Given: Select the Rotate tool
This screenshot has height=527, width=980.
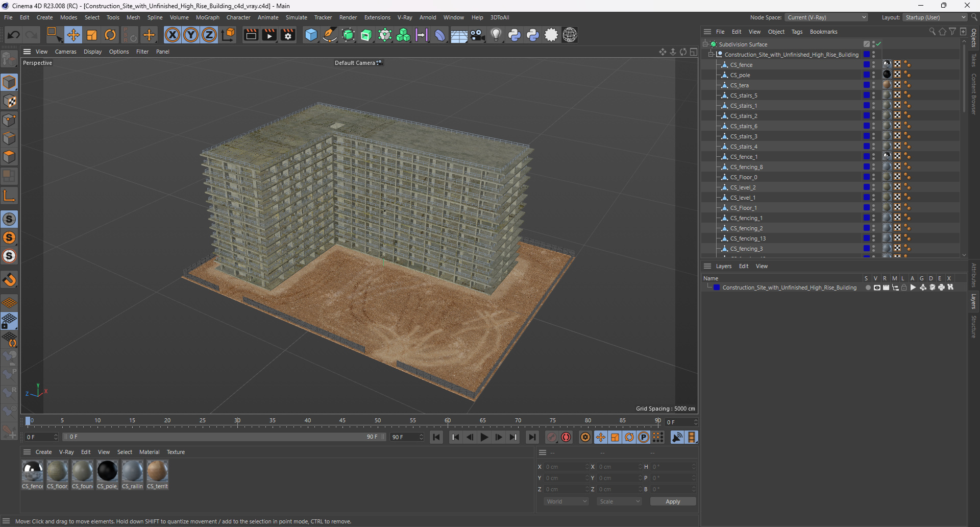Looking at the screenshot, I should pos(110,35).
